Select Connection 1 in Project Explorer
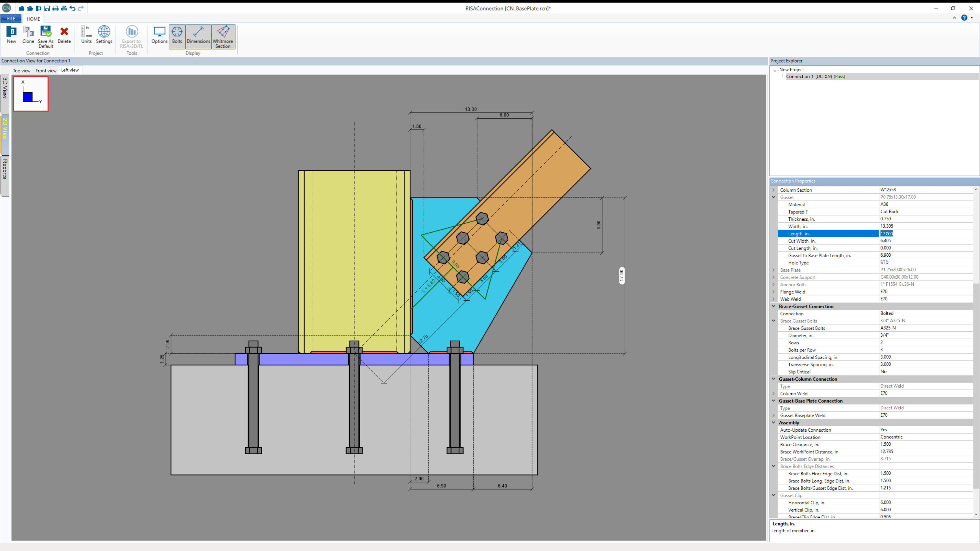This screenshot has width=980, height=551. 815,77
